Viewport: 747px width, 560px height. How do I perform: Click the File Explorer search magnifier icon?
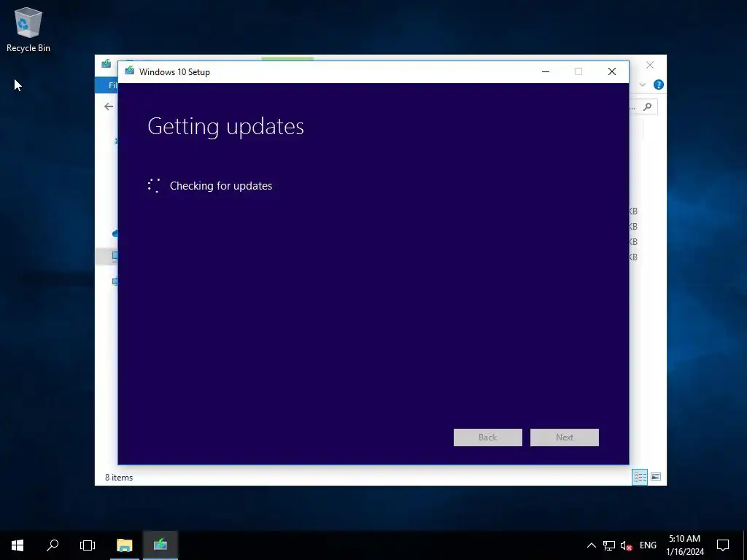click(x=647, y=106)
